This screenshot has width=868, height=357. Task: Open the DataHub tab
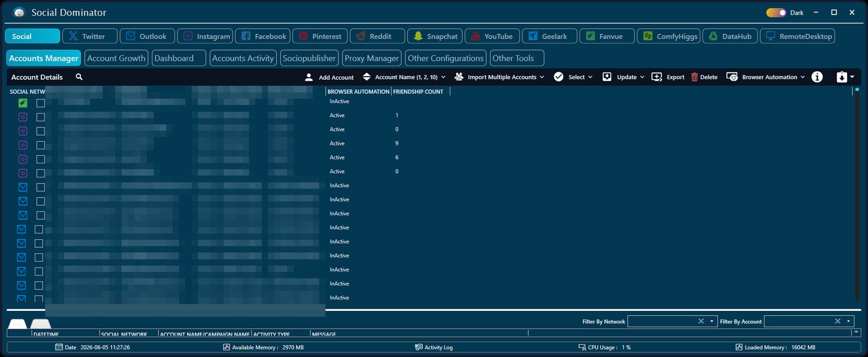pos(730,36)
